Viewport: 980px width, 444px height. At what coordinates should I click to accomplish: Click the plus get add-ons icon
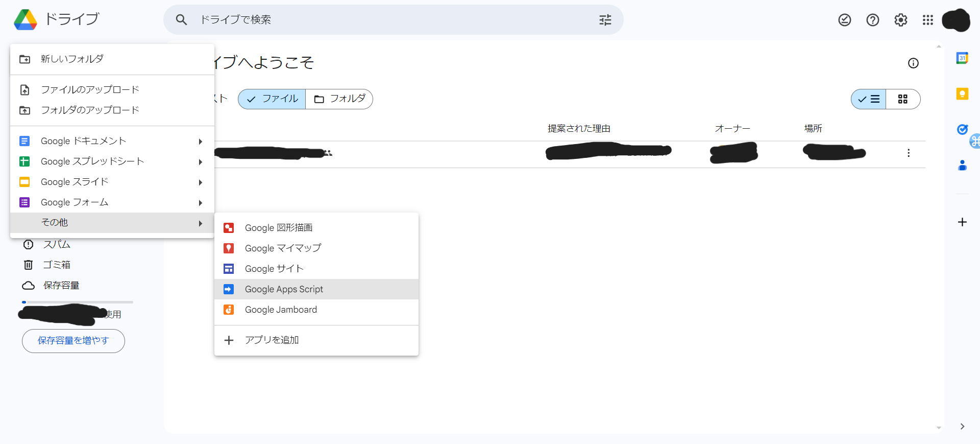pyautogui.click(x=962, y=222)
